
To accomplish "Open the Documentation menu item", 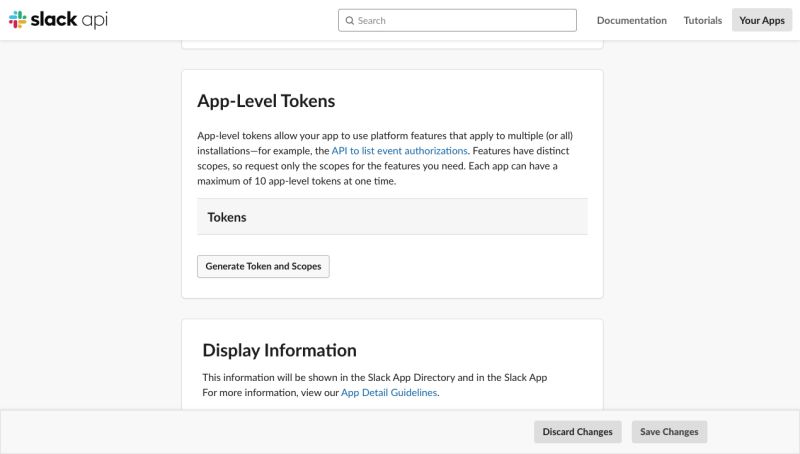I will (x=632, y=20).
